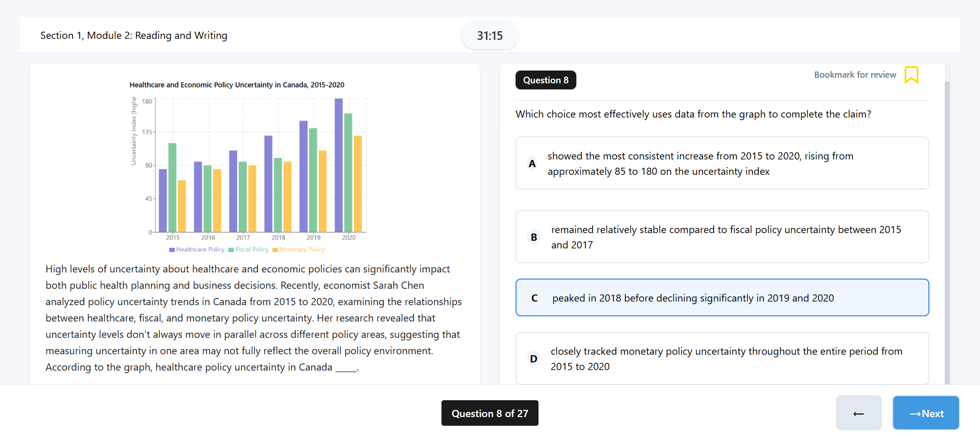Select answer A about most consistent increase
980x437 pixels.
pyautogui.click(x=721, y=164)
